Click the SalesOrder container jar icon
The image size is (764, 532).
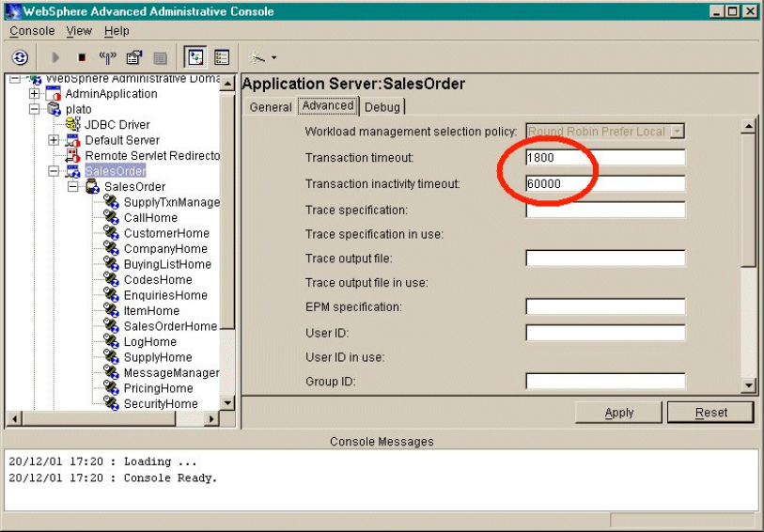pos(92,186)
